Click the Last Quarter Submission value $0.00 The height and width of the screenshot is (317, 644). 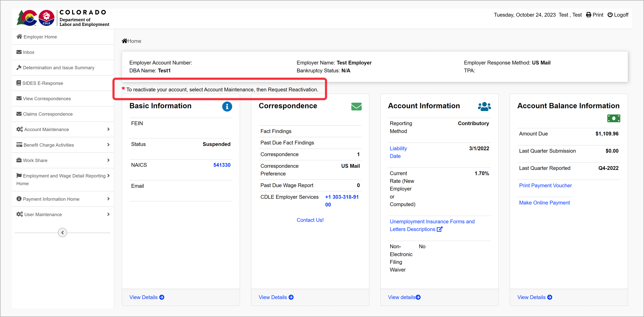click(612, 151)
